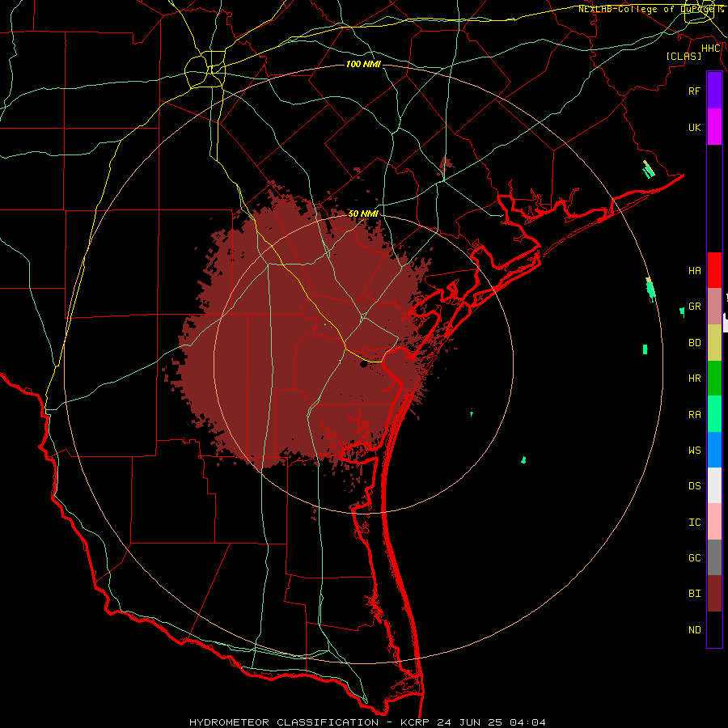Select the 'ND' legend label

tap(695, 630)
